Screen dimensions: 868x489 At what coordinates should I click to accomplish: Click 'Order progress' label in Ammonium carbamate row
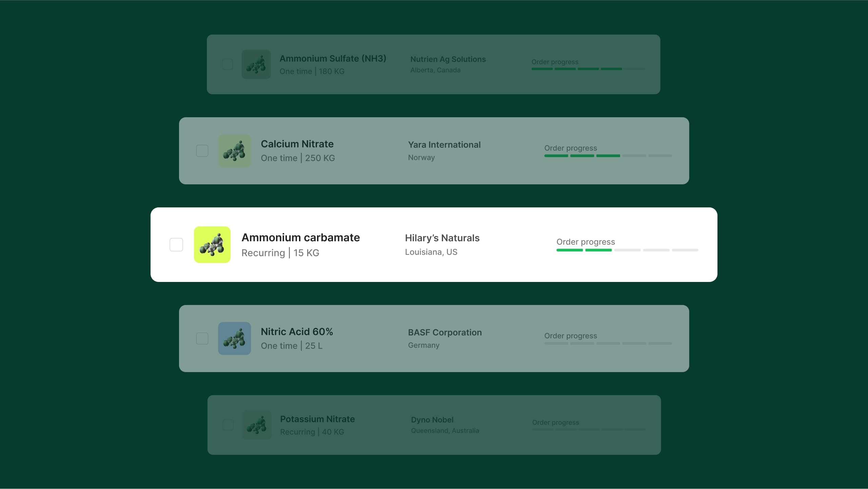click(x=586, y=242)
